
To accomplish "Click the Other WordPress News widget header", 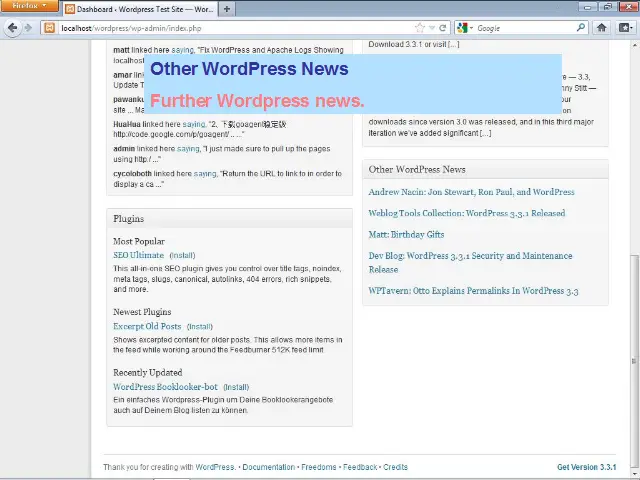I will [485, 169].
